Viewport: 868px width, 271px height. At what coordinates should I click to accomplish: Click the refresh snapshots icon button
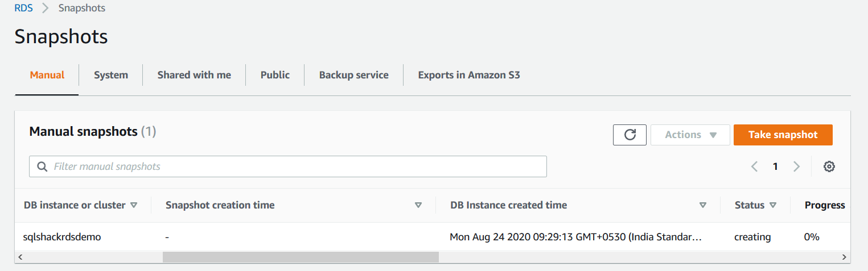630,135
